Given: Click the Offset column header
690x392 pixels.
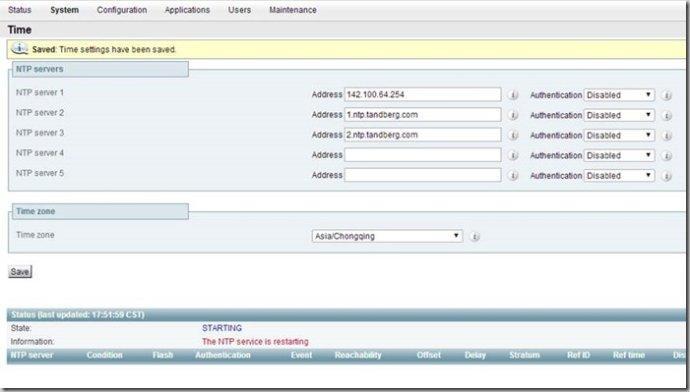Looking at the screenshot, I should [x=428, y=355].
